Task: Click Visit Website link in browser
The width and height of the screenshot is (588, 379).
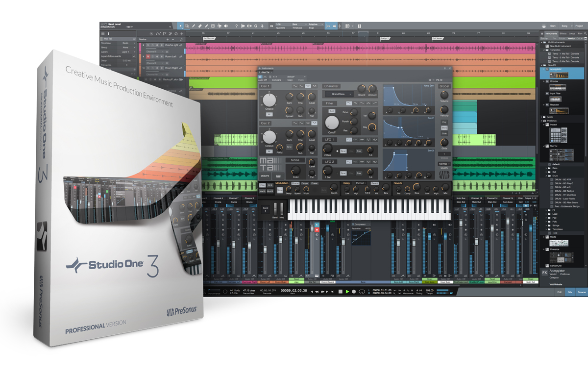Action: (556, 284)
